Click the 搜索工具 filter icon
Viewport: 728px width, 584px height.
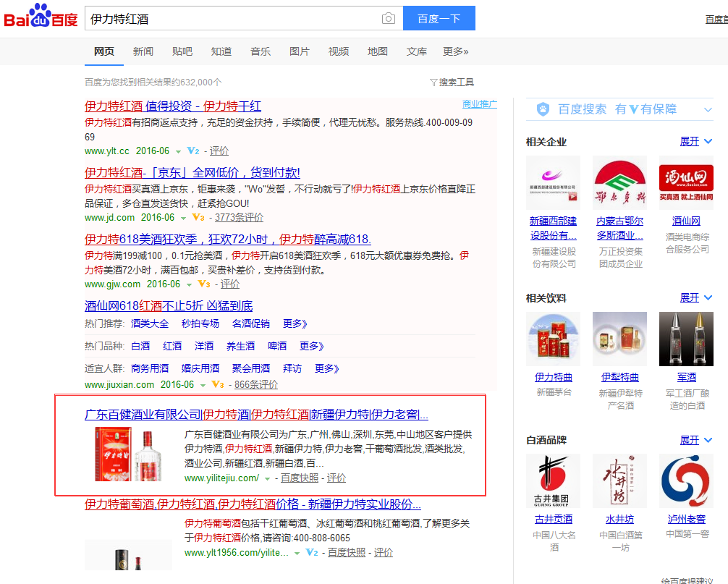point(433,82)
